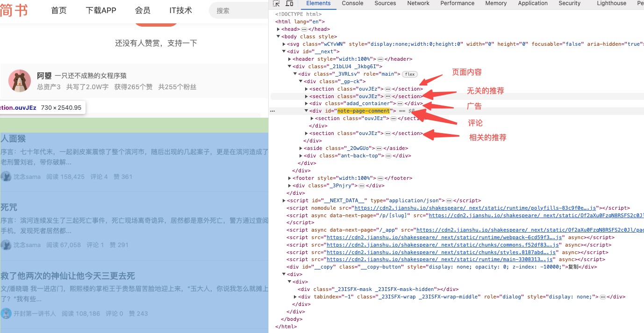Collapse the body node
Image resolution: width=644 pixels, height=333 pixels.
(279, 36)
